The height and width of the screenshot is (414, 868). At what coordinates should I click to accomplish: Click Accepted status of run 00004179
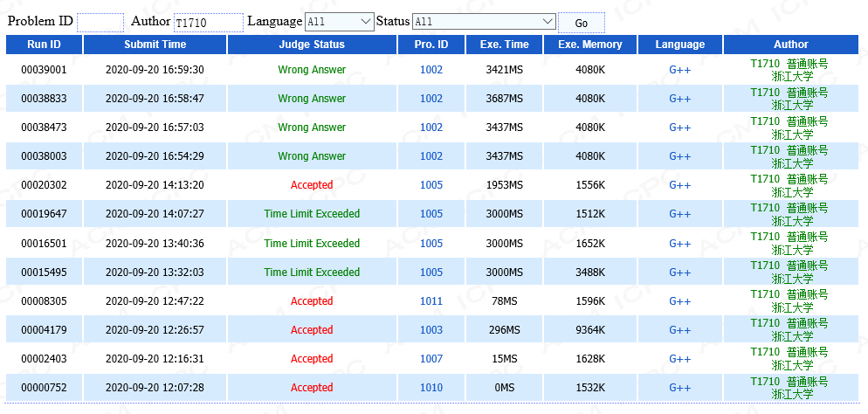312,330
